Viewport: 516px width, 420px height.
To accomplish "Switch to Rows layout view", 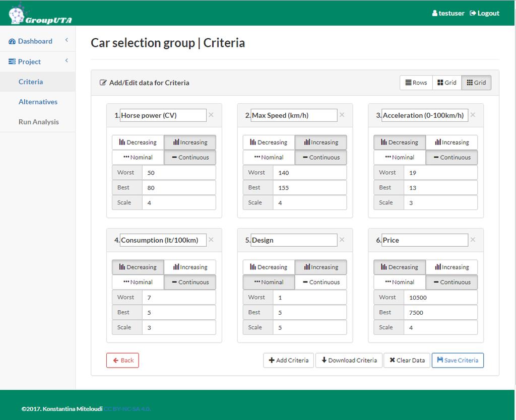I will (x=416, y=83).
